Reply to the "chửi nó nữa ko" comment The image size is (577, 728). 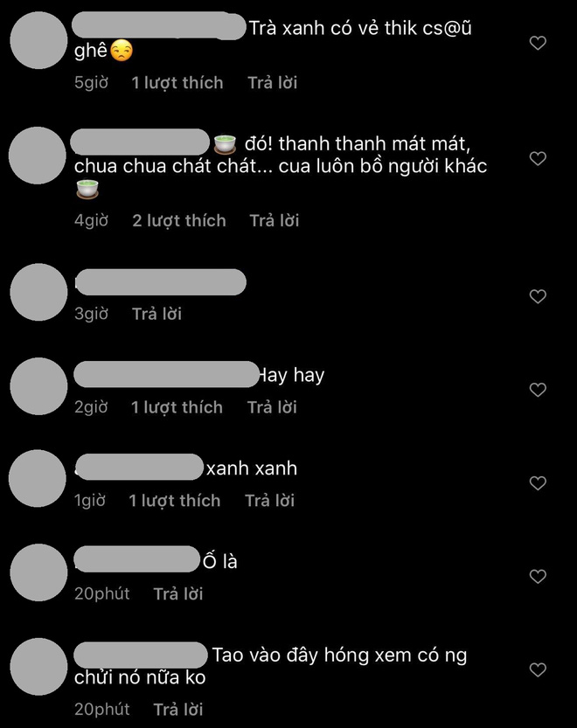(178, 710)
